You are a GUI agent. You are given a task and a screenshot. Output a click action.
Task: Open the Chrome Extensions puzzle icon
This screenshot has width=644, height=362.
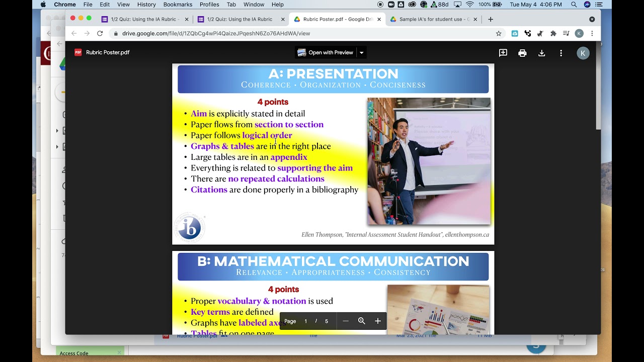coord(553,34)
